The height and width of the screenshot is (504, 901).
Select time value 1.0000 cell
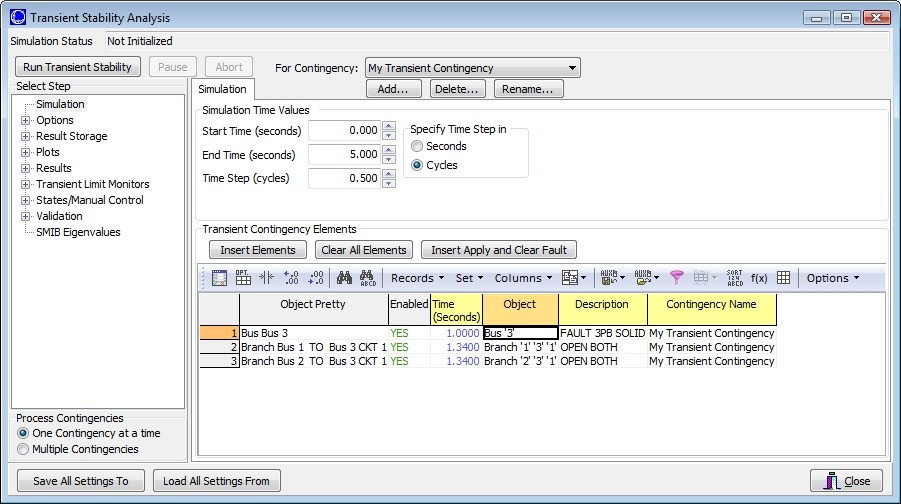click(x=456, y=333)
